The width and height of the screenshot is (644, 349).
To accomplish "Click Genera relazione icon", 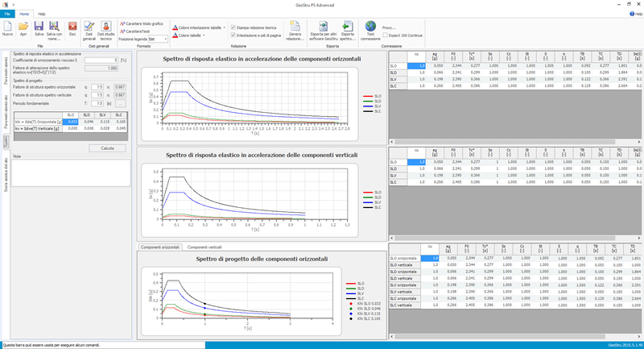I will 295,29.
